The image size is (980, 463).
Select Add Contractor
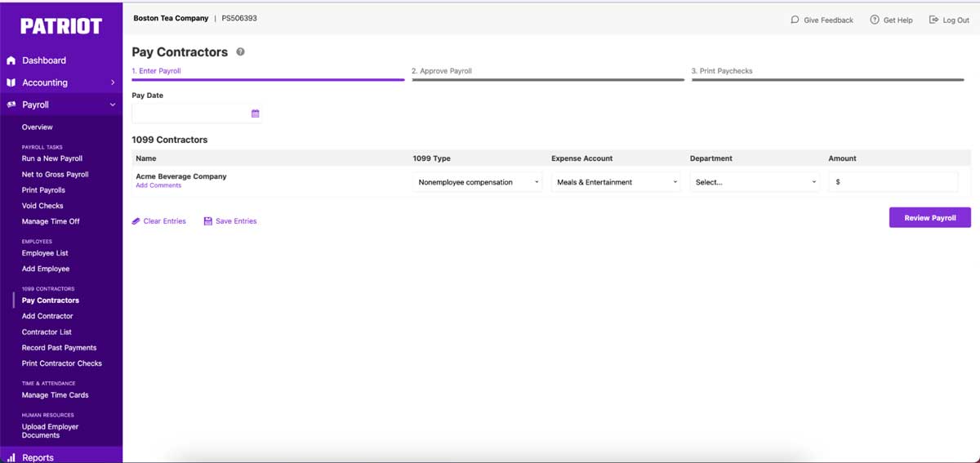click(47, 316)
